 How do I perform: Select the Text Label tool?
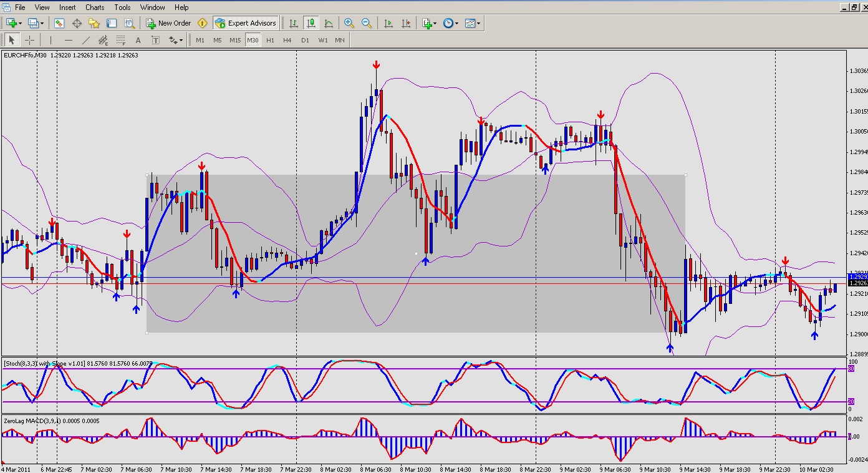coord(156,40)
